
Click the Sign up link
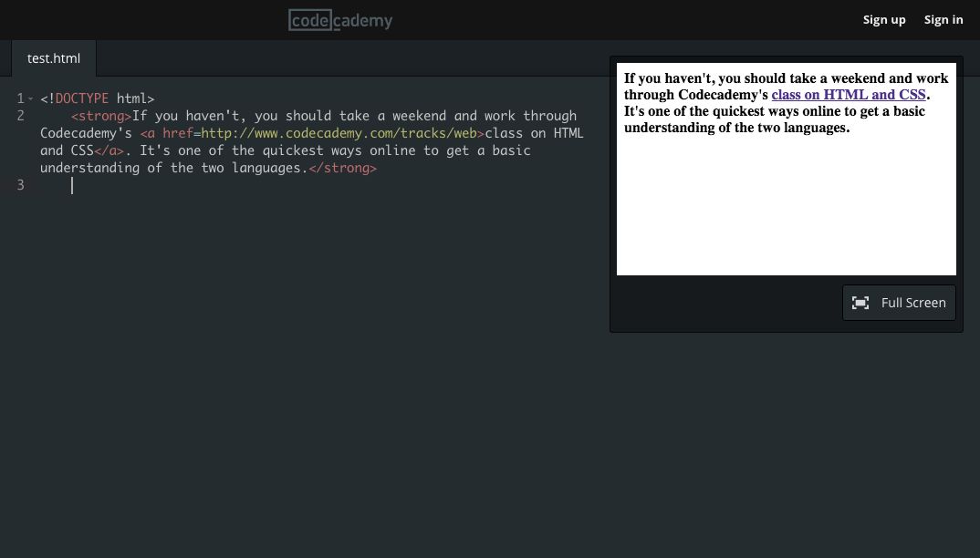tap(884, 20)
